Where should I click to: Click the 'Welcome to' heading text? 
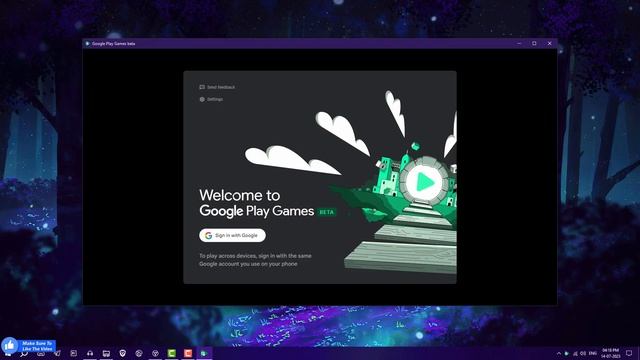click(240, 195)
